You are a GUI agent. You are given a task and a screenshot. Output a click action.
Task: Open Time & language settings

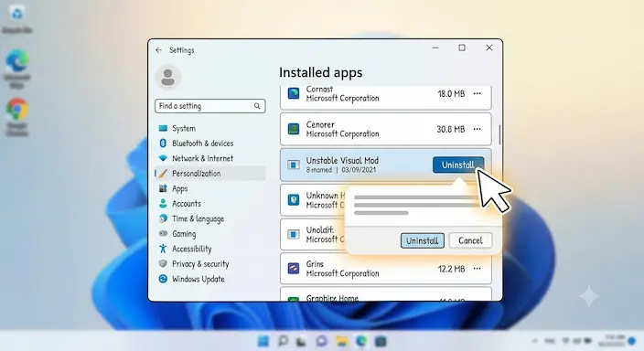tap(209, 218)
